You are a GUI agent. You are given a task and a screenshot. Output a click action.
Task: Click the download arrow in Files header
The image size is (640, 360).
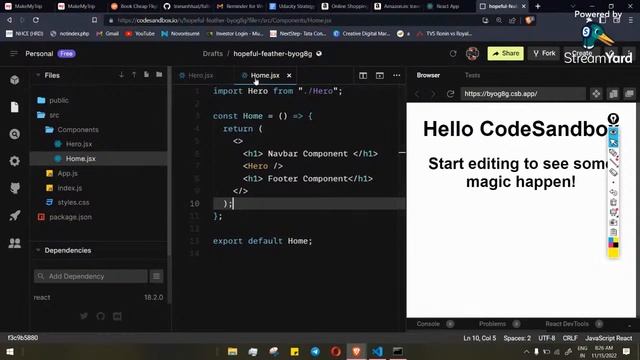(121, 75)
